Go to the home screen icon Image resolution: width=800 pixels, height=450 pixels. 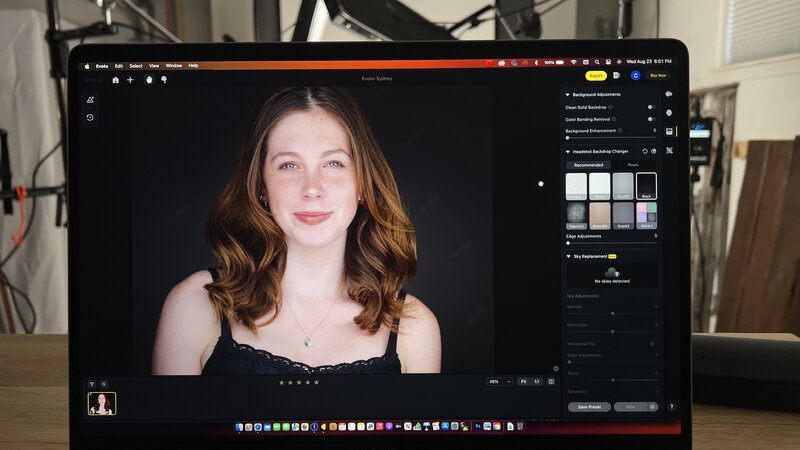coord(115,79)
